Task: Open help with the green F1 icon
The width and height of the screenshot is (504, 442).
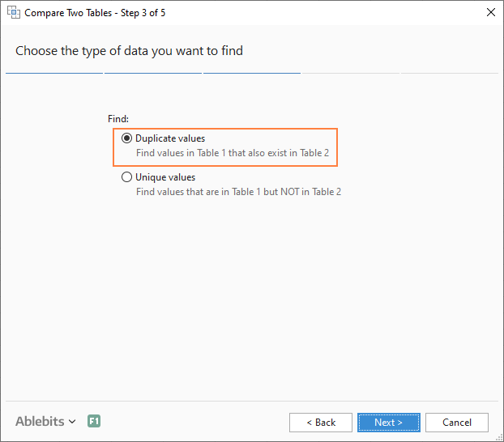Action: (94, 422)
